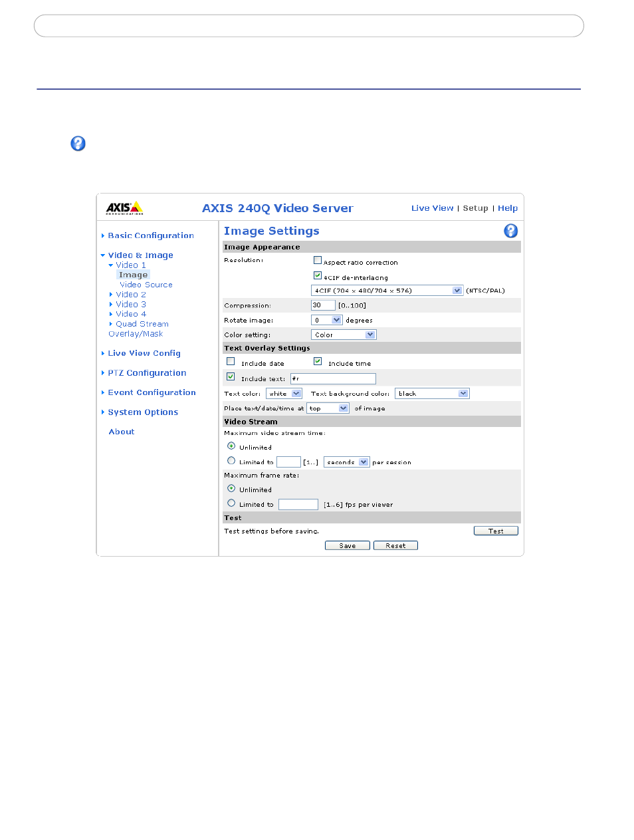Expand the Video 2 tree node

[x=111, y=295]
